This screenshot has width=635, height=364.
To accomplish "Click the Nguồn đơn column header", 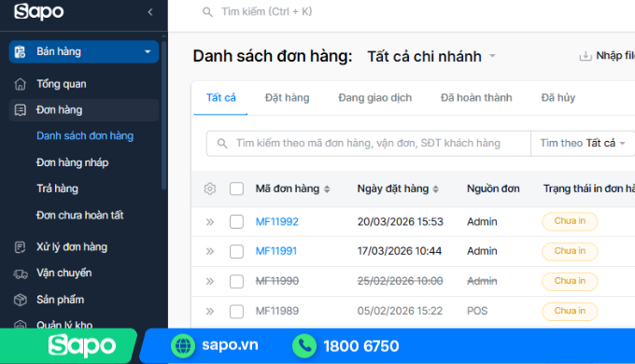I will click(x=493, y=189).
